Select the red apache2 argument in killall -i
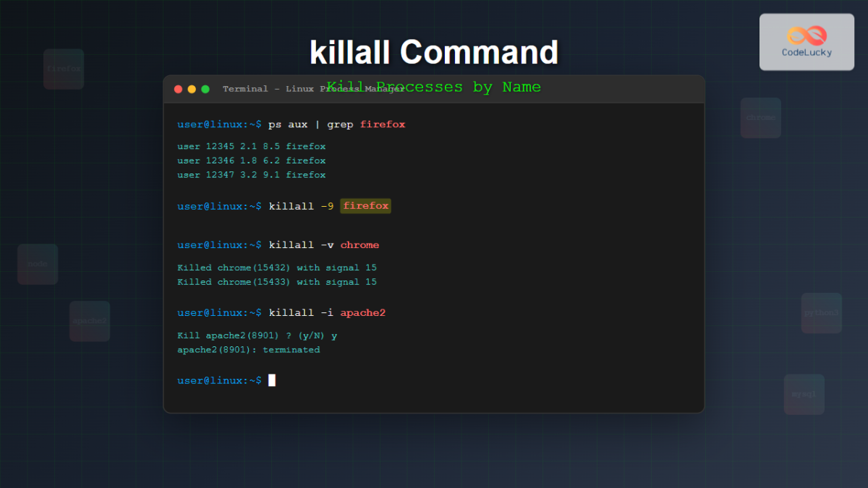The height and width of the screenshot is (488, 868). (362, 312)
